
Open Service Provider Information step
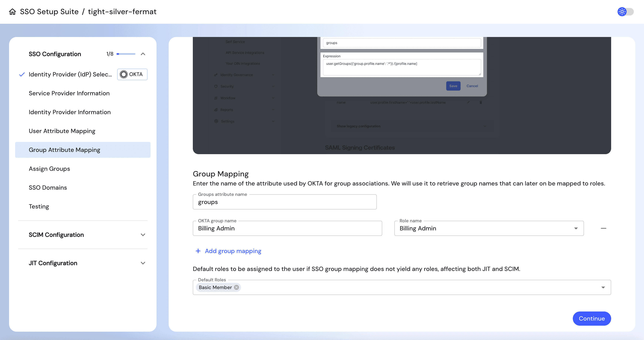point(69,93)
